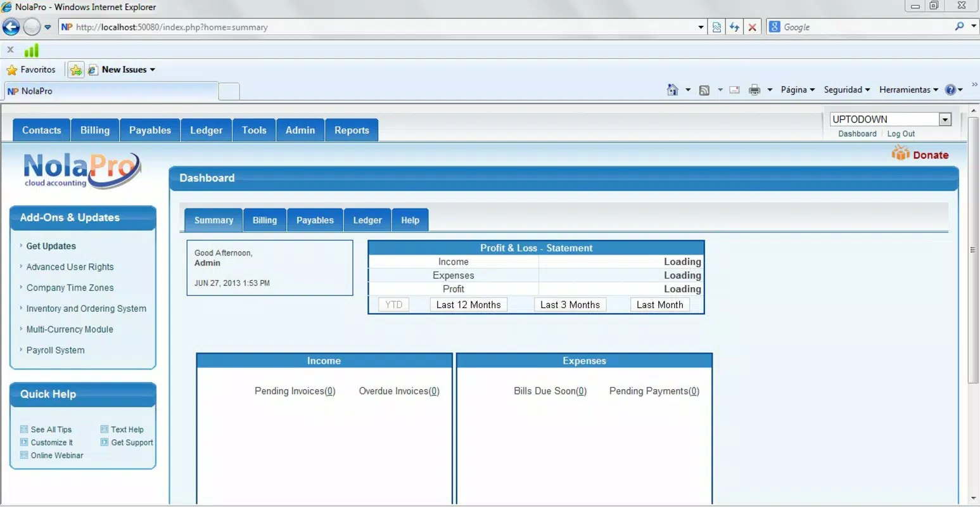Open the Billing main menu tab
Image resolution: width=980 pixels, height=507 pixels.
tap(95, 130)
